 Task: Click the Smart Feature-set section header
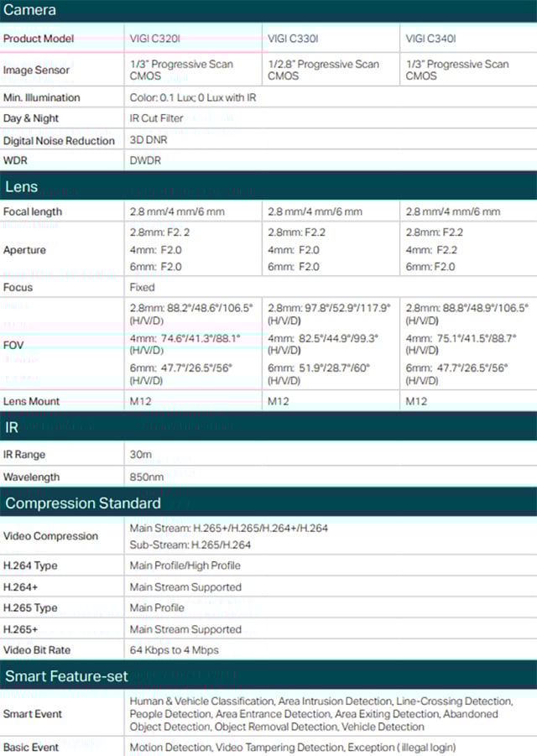click(268, 675)
